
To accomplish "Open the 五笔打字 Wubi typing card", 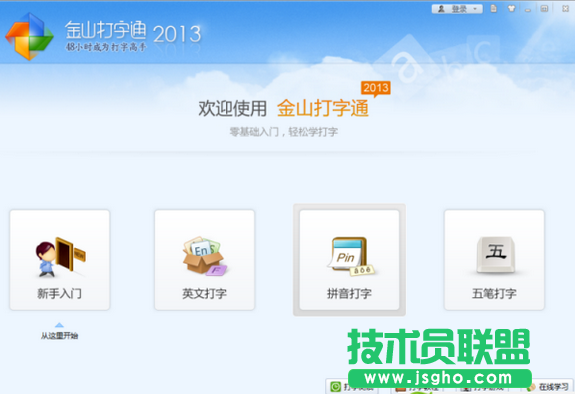I will (494, 260).
